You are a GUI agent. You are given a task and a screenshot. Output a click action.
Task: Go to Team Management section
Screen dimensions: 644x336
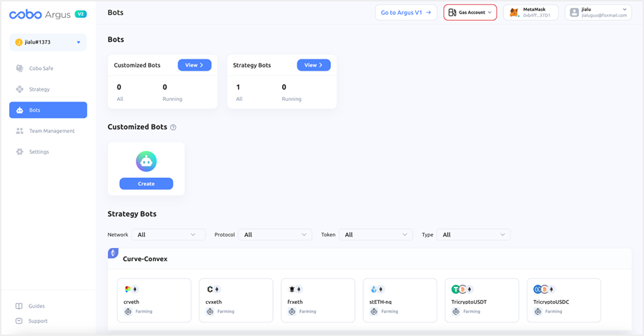[x=51, y=131]
